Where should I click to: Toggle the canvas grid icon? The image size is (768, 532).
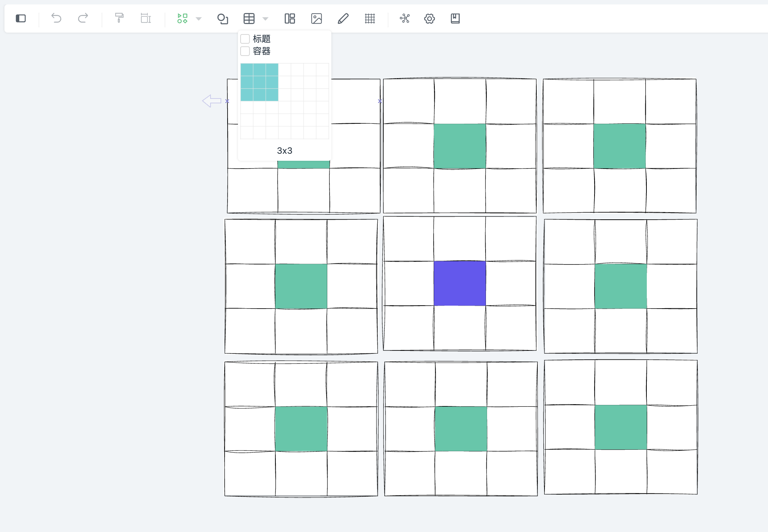(370, 19)
